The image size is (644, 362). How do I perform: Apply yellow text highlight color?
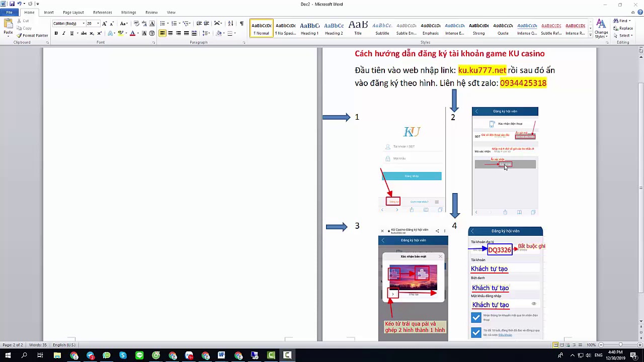tap(120, 33)
